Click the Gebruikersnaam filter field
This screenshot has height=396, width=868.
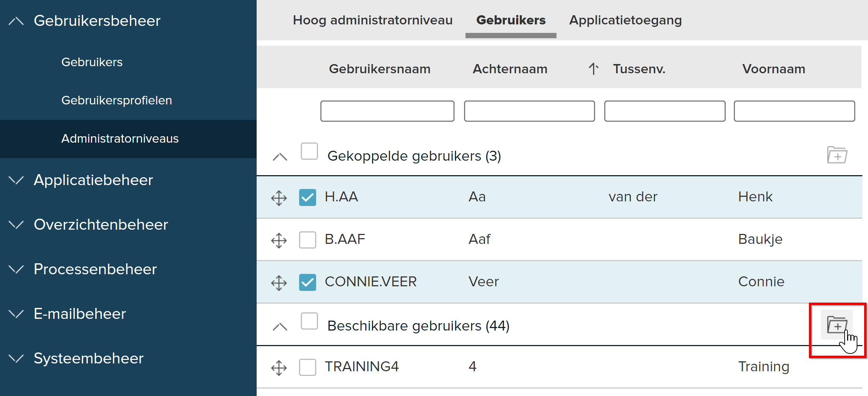pos(387,111)
